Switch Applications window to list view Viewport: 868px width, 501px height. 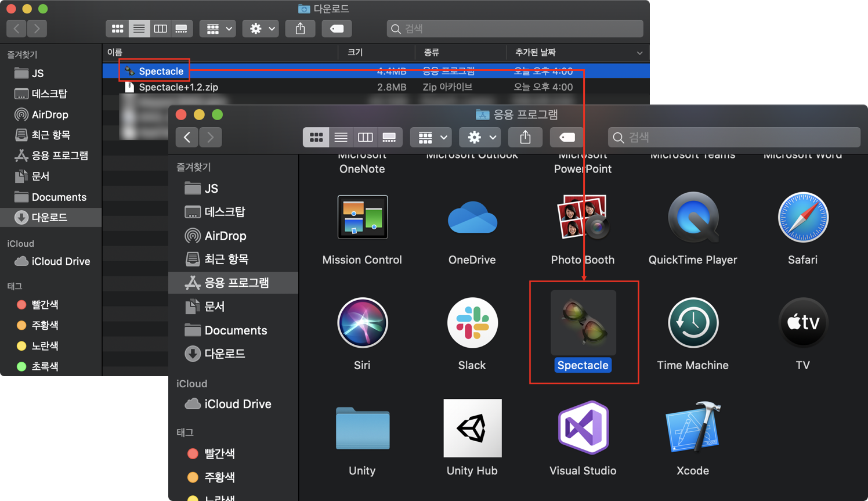[x=341, y=138]
